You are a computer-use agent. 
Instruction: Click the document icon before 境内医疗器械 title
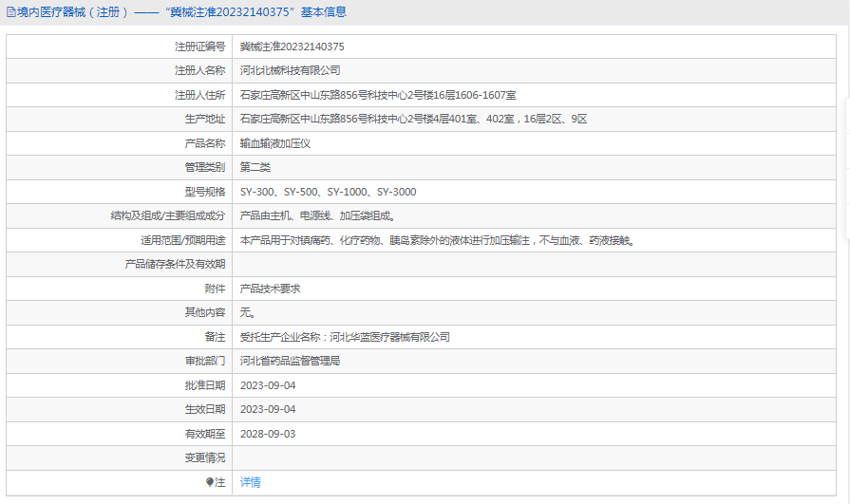(10, 12)
